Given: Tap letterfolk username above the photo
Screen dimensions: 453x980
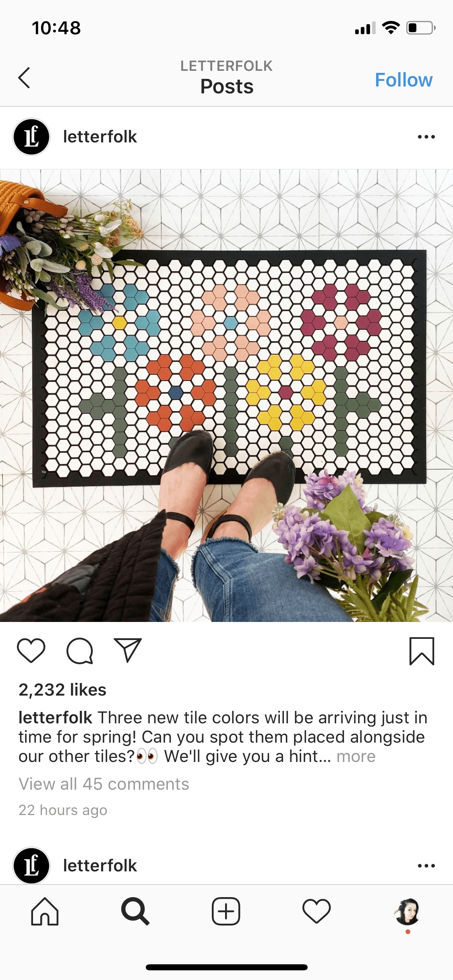Looking at the screenshot, I should point(100,137).
